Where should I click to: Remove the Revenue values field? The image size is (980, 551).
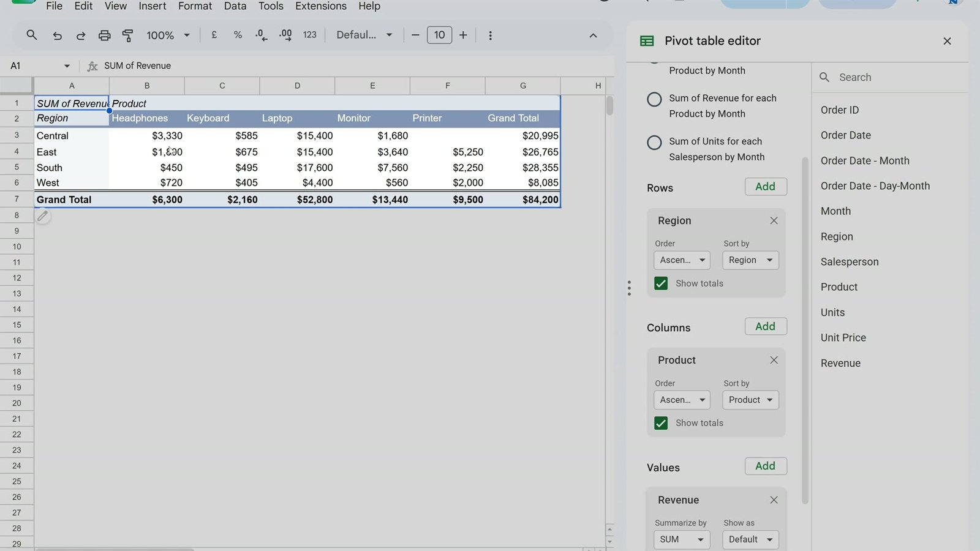774,500
